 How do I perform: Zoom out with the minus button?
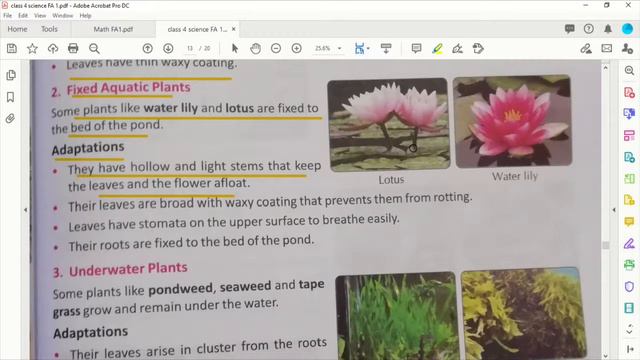[276, 49]
